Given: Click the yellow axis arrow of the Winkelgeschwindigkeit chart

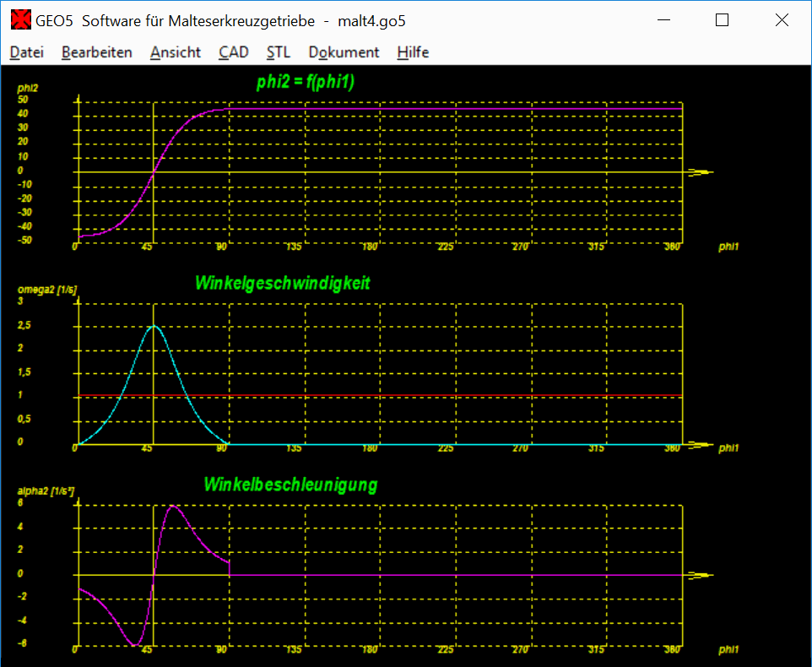Looking at the screenshot, I should (x=701, y=443).
